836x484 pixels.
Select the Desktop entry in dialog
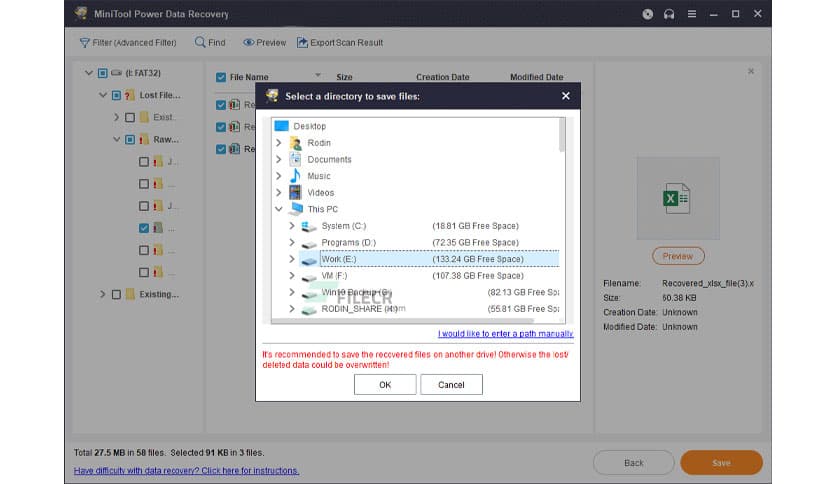pyautogui.click(x=309, y=126)
